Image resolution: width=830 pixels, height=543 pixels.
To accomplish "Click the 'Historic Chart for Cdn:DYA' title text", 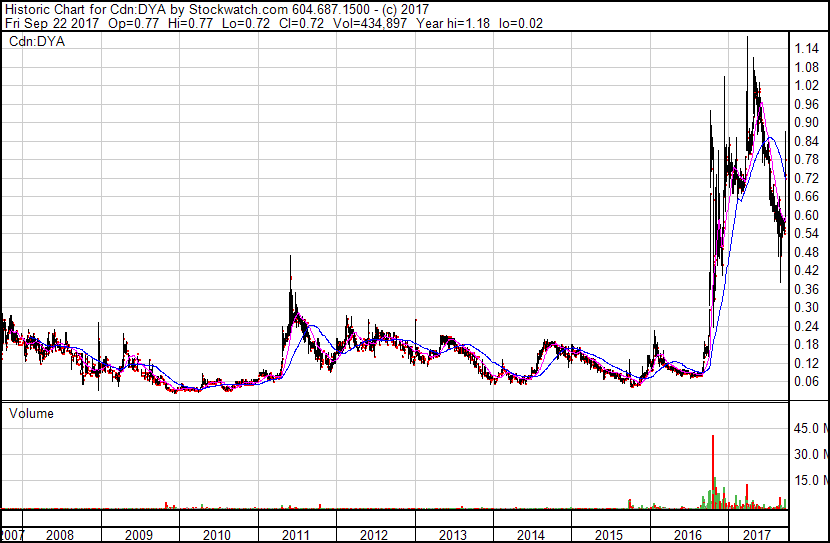I will [x=86, y=9].
